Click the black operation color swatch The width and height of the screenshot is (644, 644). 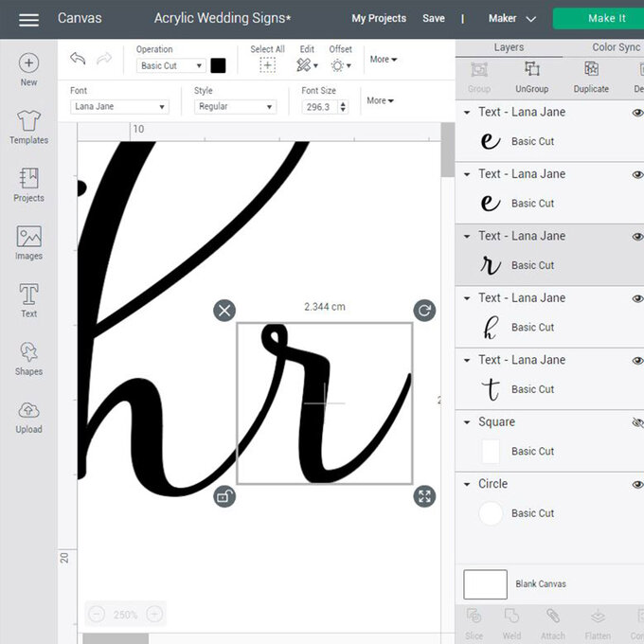click(x=219, y=65)
